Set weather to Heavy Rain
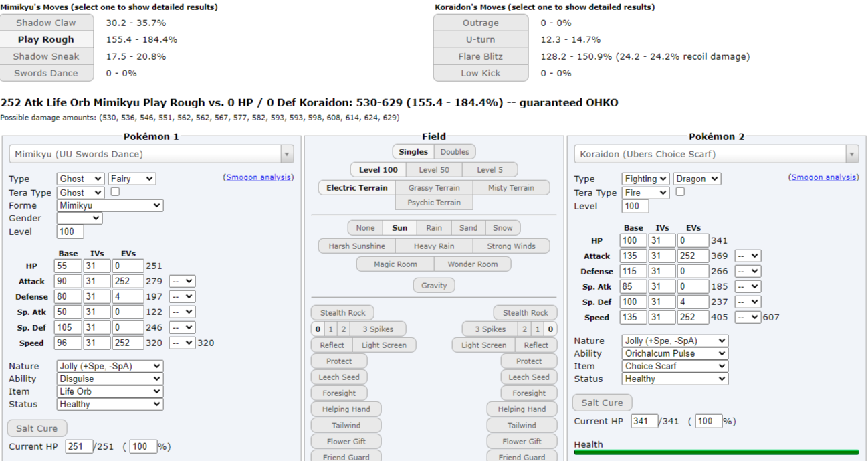The width and height of the screenshot is (868, 461). [434, 246]
